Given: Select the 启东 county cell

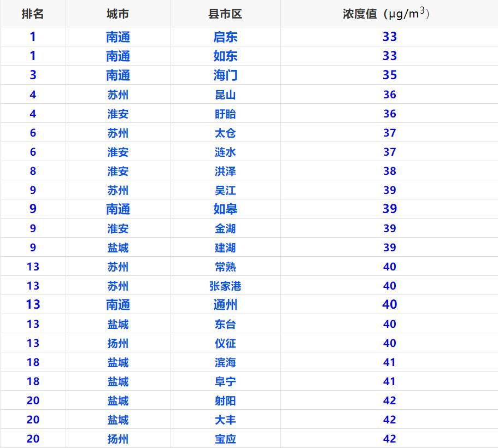Looking at the screenshot, I should (225, 37).
